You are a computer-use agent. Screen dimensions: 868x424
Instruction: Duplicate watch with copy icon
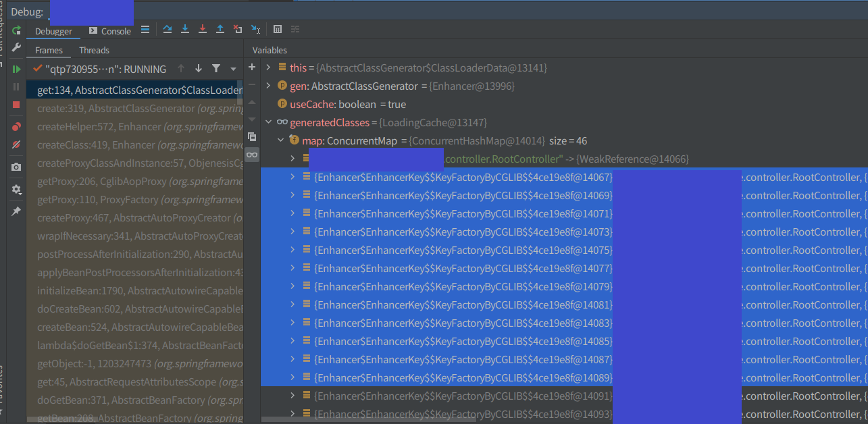pos(252,136)
